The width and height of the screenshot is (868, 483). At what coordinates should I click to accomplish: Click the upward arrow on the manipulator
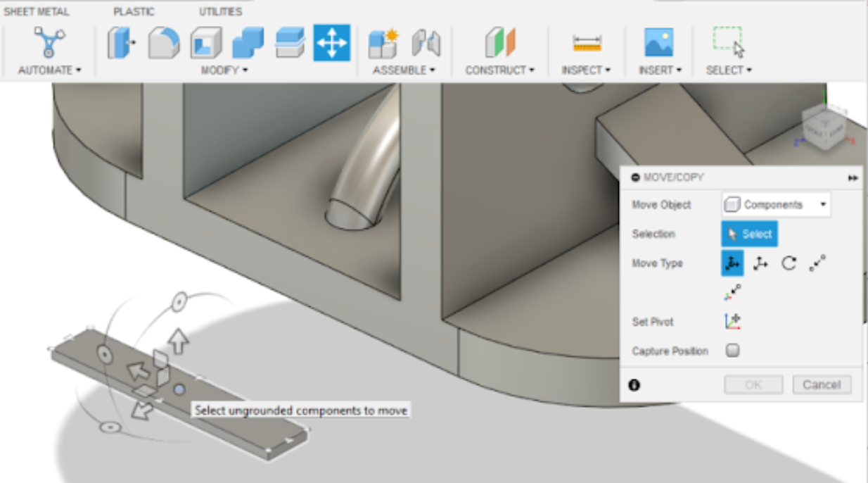(179, 341)
